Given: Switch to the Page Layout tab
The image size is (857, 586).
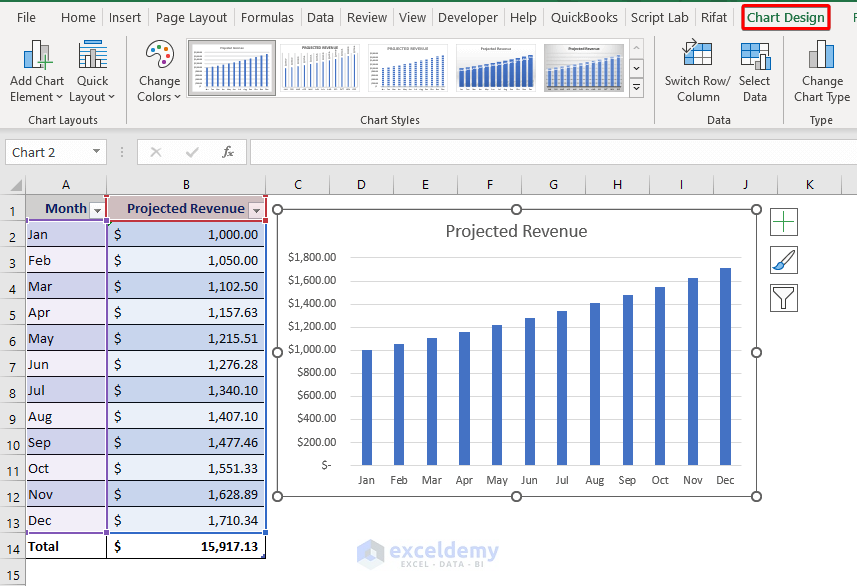Looking at the screenshot, I should [x=191, y=17].
